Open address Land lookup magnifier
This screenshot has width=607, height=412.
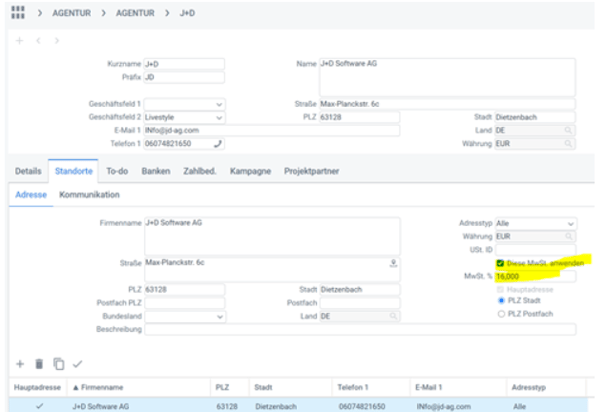pos(393,316)
